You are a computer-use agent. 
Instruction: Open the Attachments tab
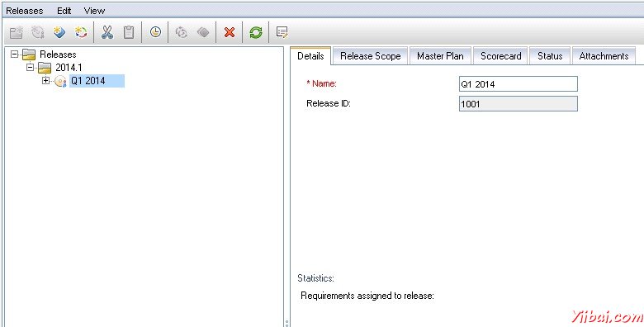tap(604, 56)
